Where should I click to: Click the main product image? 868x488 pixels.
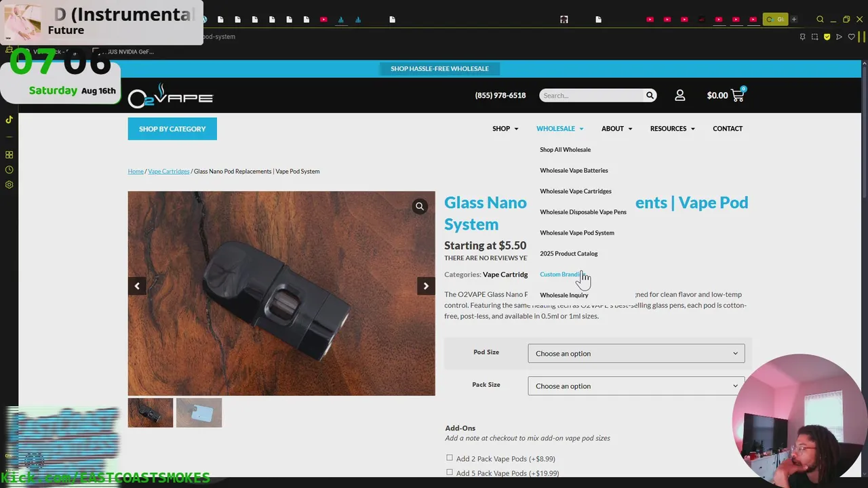tap(281, 293)
